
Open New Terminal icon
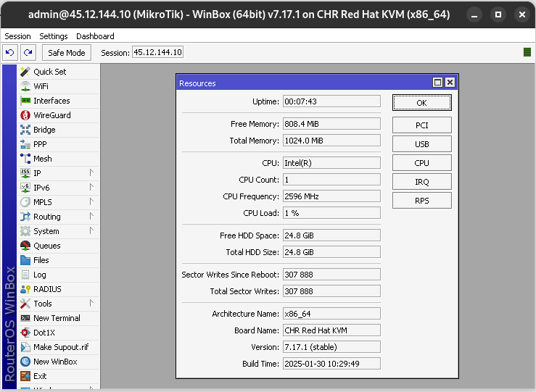25,318
